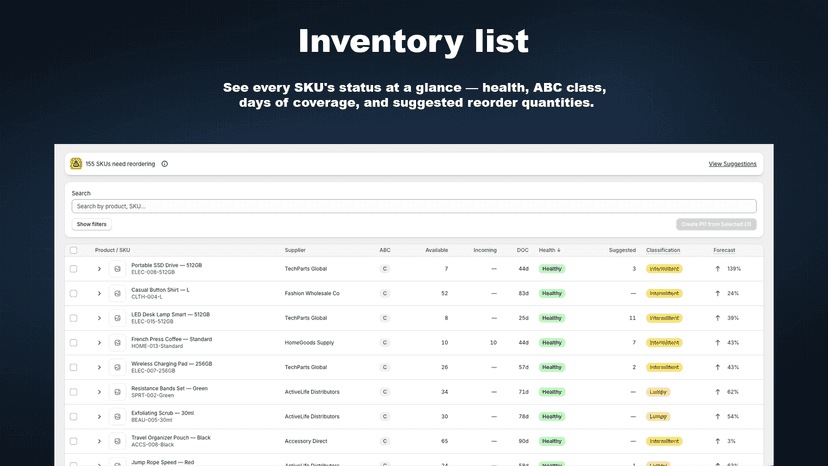Click the forecast up arrow showing 39%

(718, 318)
